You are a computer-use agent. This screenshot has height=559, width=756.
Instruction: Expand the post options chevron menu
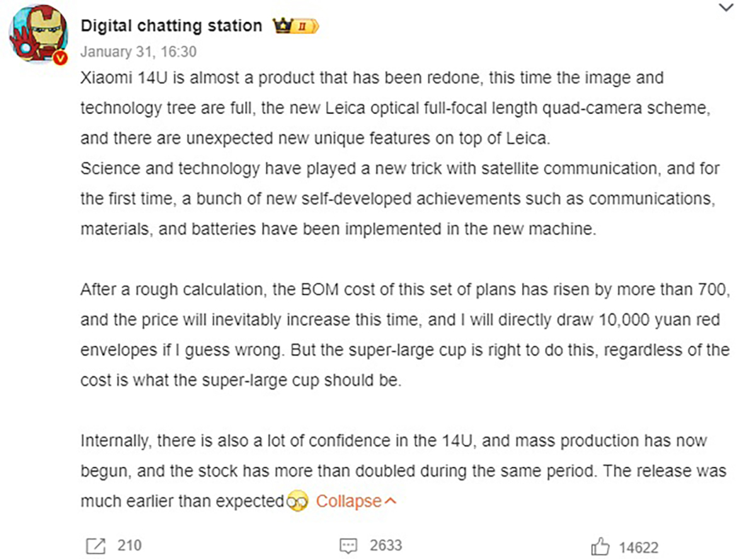[726, 8]
